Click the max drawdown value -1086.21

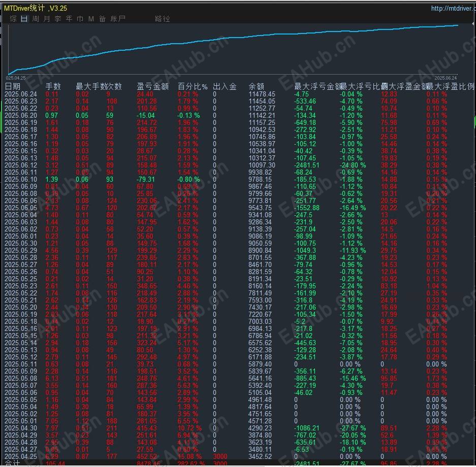point(307,428)
